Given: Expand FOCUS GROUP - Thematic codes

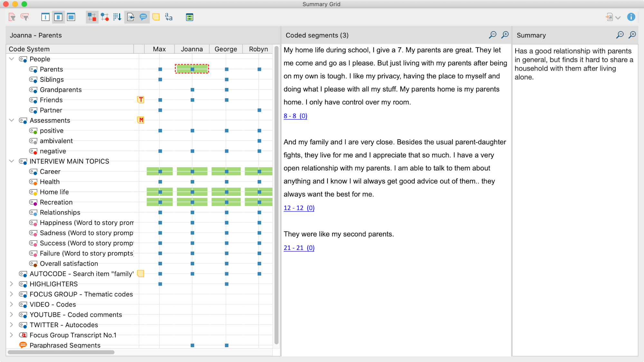Looking at the screenshot, I should pos(12,294).
